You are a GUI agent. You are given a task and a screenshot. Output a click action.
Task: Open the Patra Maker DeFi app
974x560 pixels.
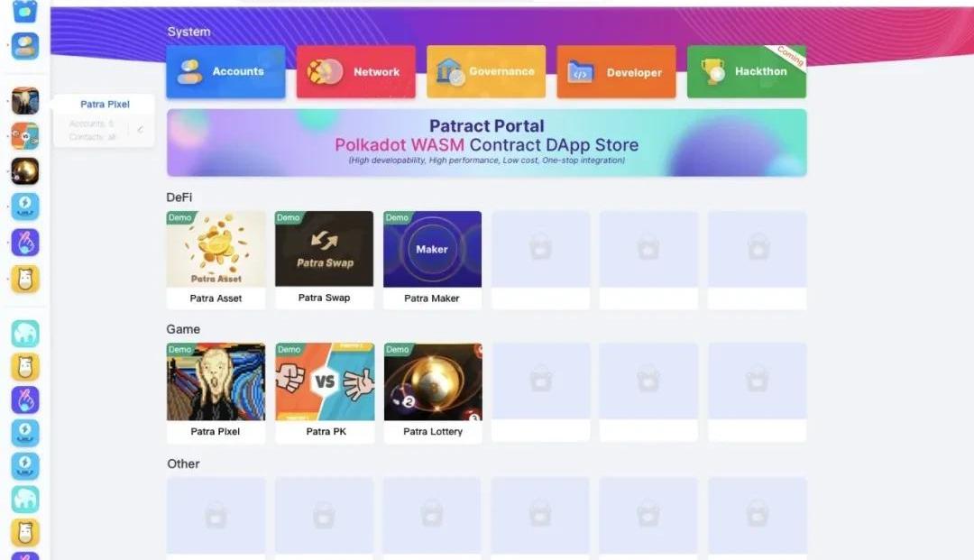(x=432, y=260)
